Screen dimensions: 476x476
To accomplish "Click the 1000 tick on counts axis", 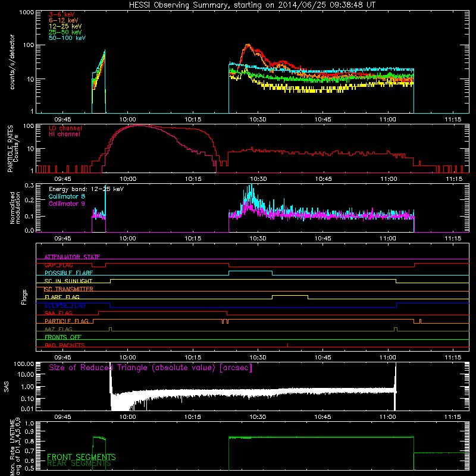I will 26,12.
